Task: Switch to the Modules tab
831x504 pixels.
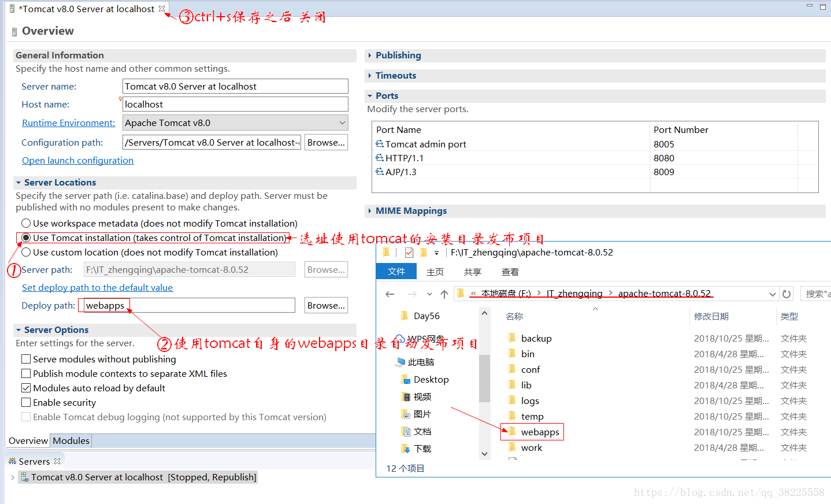Action: (x=71, y=440)
